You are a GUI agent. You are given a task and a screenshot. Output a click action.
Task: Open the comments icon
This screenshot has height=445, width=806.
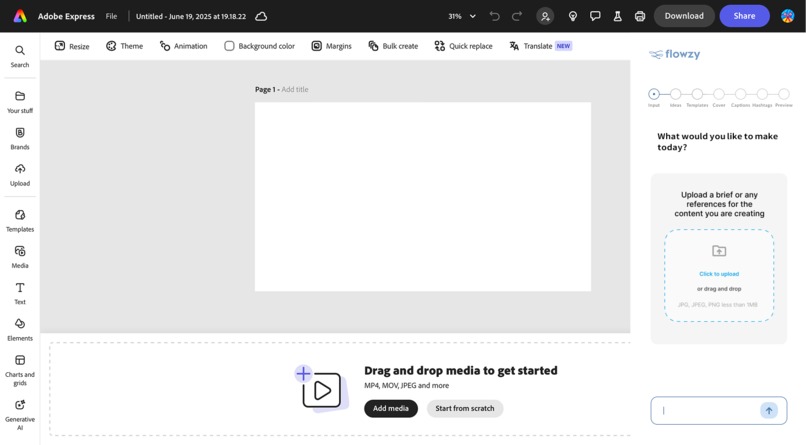click(x=595, y=16)
